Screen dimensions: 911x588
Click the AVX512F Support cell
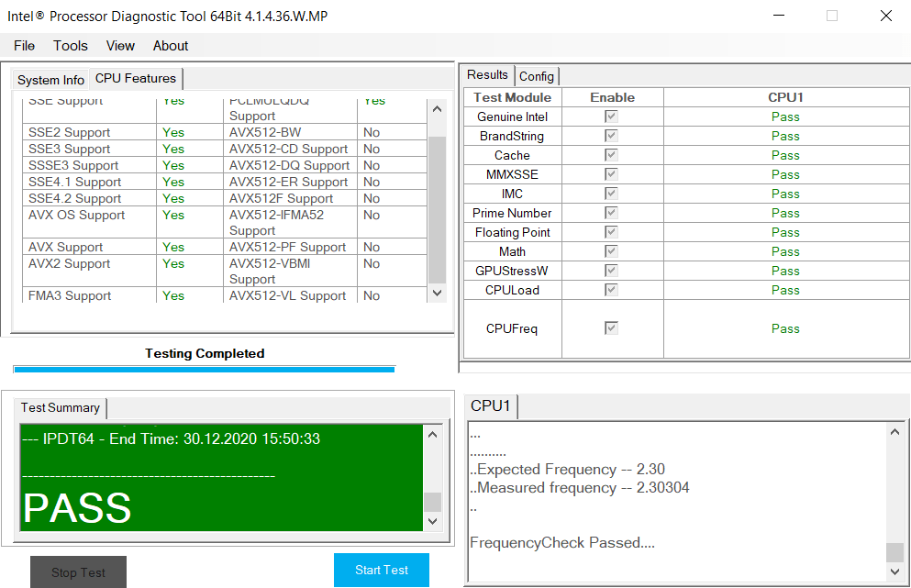click(x=290, y=199)
